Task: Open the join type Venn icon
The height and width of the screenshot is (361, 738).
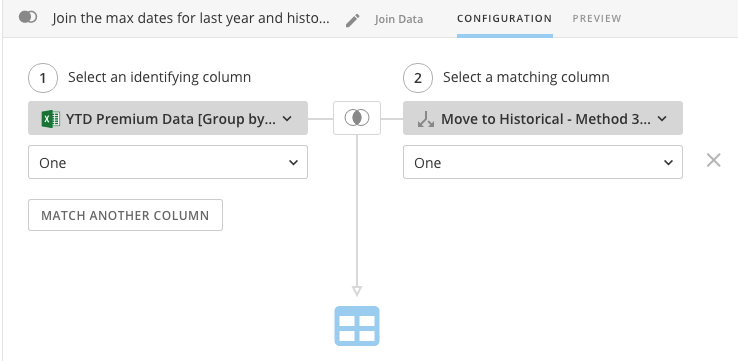Action: click(x=357, y=118)
